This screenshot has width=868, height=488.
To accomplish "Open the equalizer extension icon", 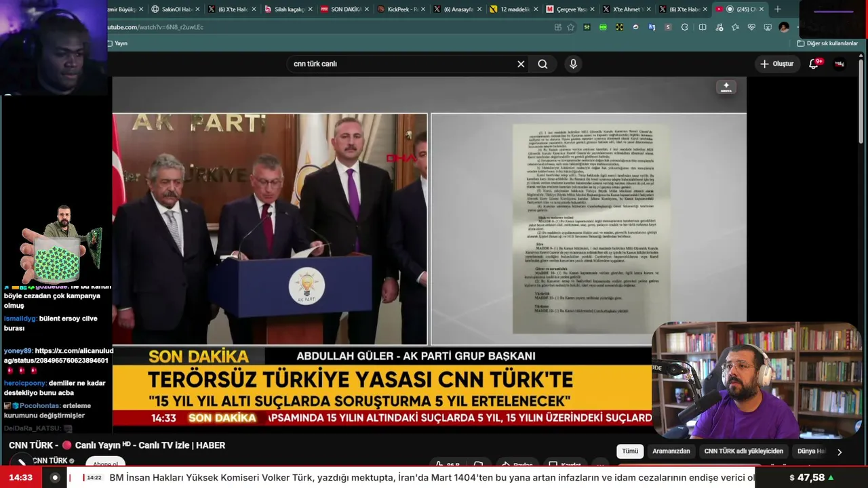I will [587, 27].
